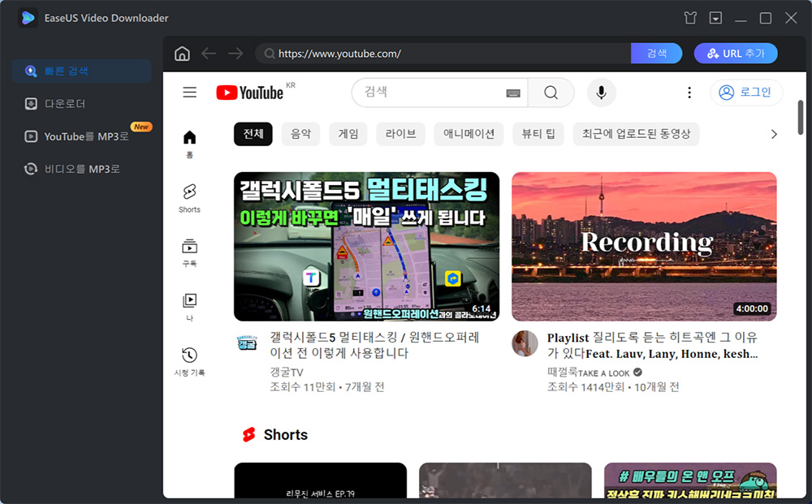Viewport: 812px width, 504px height.
Task: Click the 조회수 1414만회 • 10개월 전 text
Action: [x=612, y=386]
